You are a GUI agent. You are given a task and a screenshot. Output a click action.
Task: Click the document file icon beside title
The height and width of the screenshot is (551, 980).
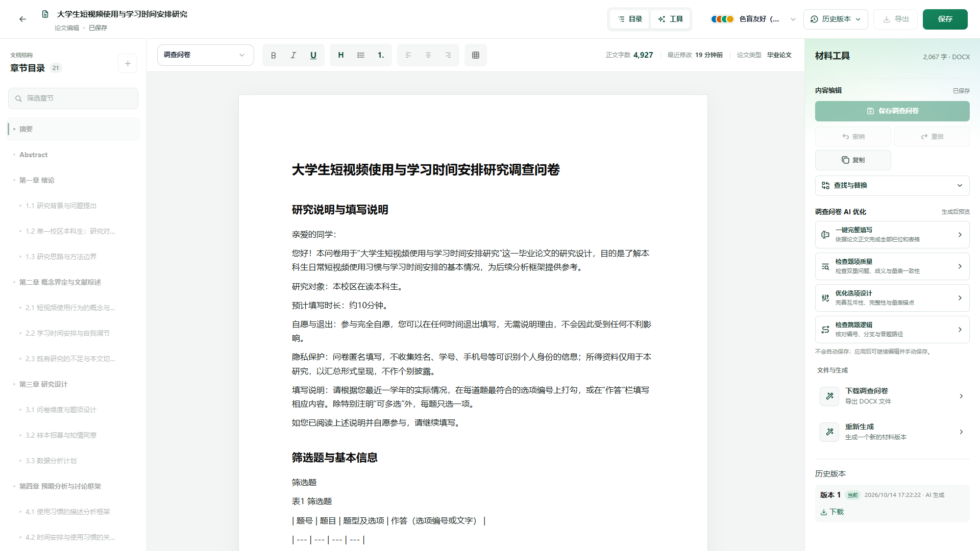click(x=45, y=14)
